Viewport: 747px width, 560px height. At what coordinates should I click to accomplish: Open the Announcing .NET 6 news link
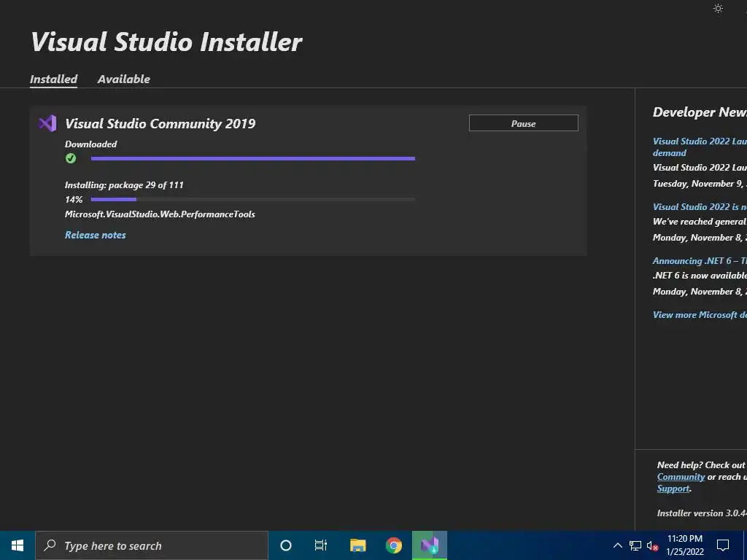[x=700, y=261]
